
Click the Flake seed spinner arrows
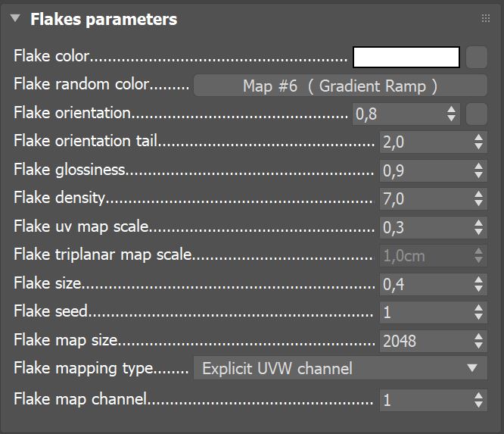pos(478,312)
